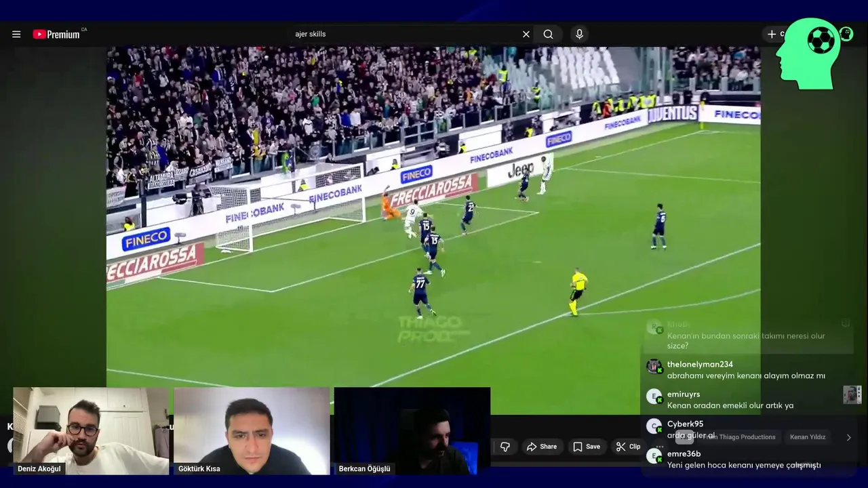Click emre36b's chat avatar
The width and height of the screenshot is (868, 488).
coord(654,456)
